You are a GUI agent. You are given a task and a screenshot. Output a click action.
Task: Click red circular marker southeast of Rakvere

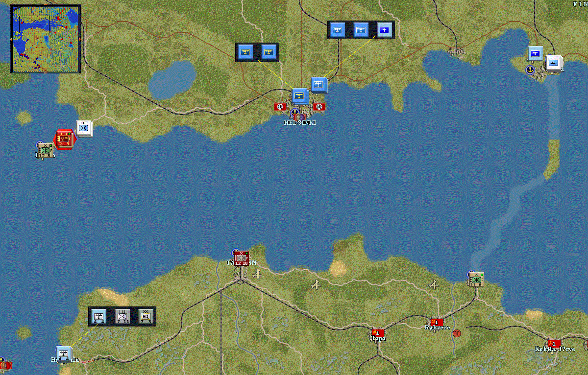point(457,333)
